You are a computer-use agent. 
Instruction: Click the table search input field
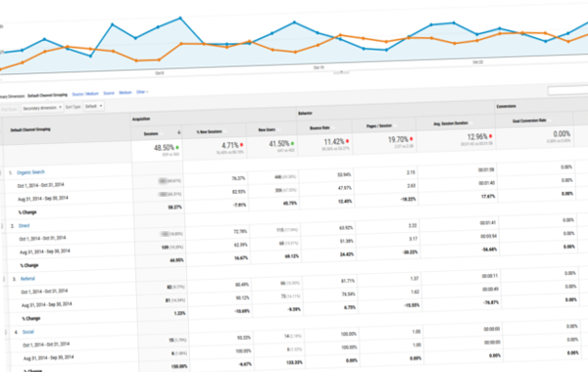(x=567, y=90)
